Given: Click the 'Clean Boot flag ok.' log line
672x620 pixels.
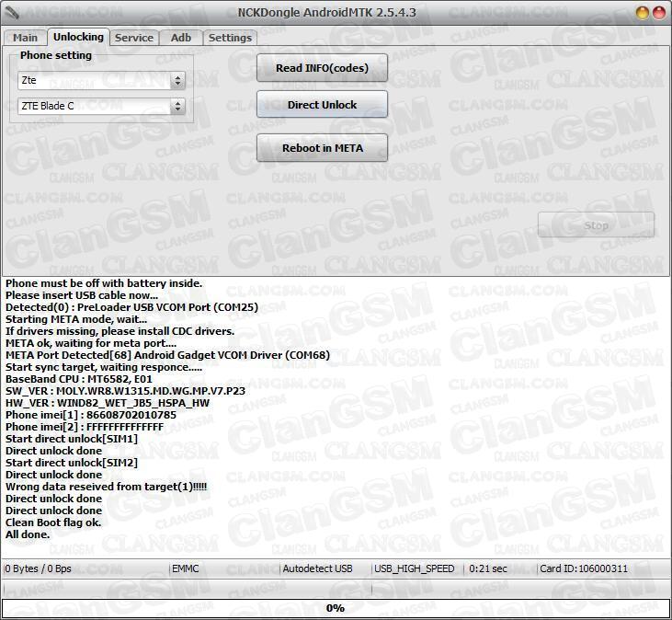Looking at the screenshot, I should [x=53, y=522].
